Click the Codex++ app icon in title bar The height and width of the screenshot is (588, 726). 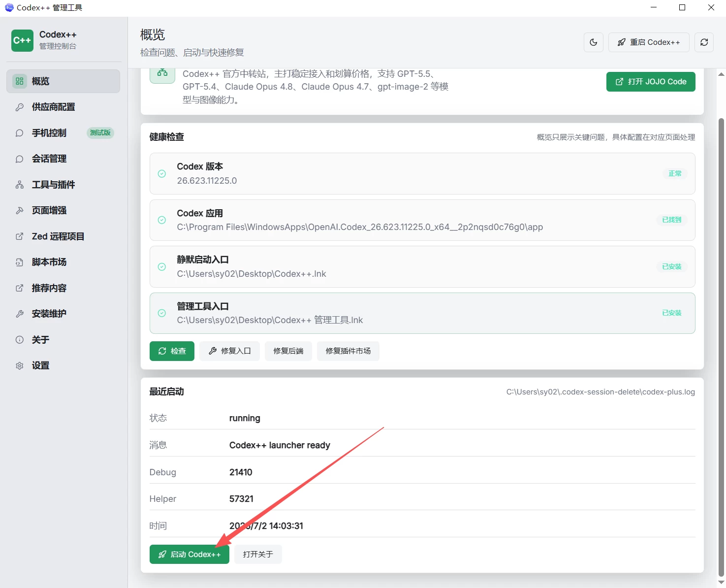9,7
